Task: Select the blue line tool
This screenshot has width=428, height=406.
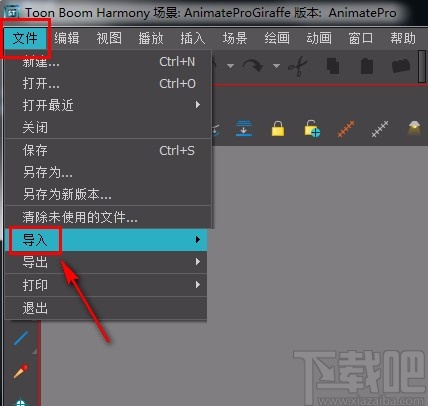Action: (x=21, y=338)
